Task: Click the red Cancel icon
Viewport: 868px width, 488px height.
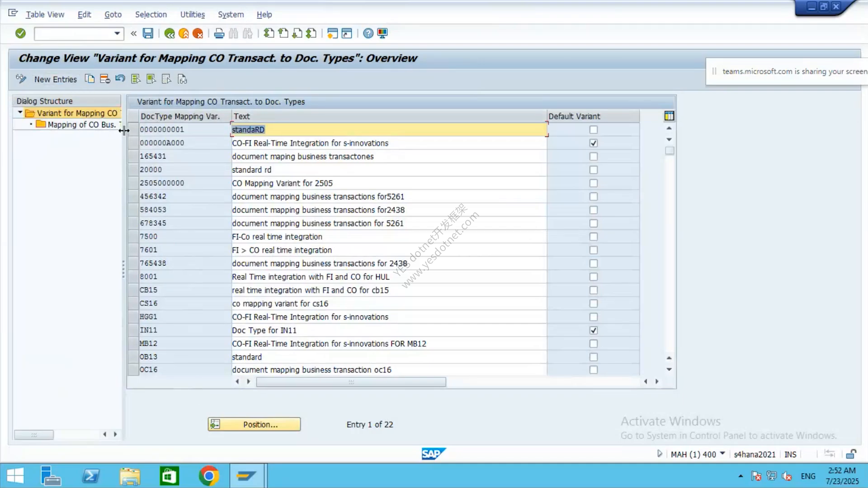Action: pos(198,33)
